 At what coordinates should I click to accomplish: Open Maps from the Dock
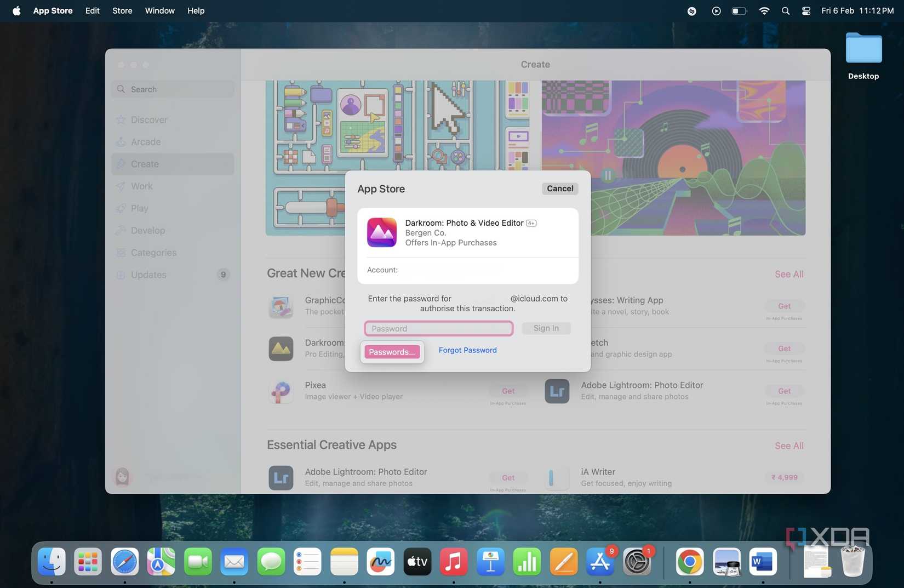point(161,561)
